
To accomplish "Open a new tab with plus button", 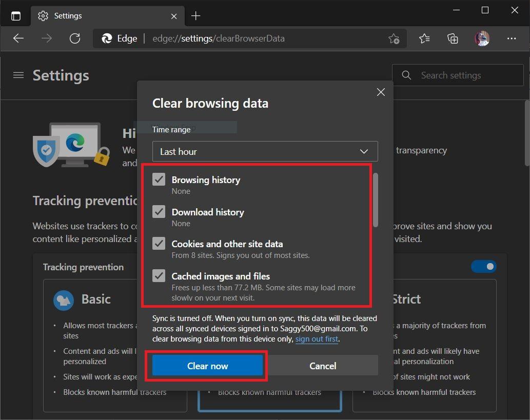I will coord(195,16).
